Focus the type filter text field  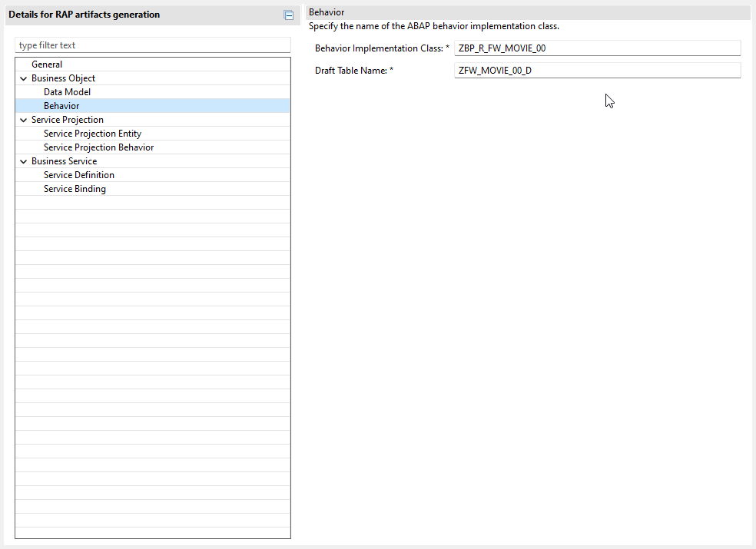tap(153, 45)
